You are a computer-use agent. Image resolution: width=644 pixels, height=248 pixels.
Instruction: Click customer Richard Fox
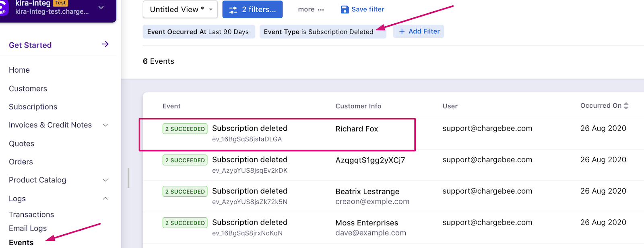357,129
